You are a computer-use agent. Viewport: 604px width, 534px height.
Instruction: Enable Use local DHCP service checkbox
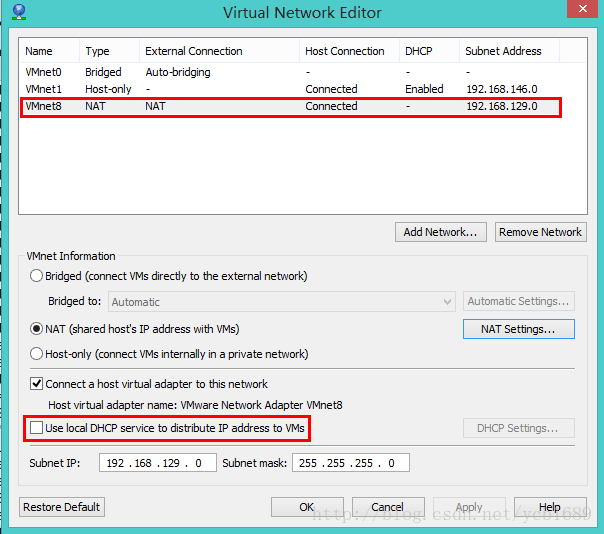tap(37, 428)
